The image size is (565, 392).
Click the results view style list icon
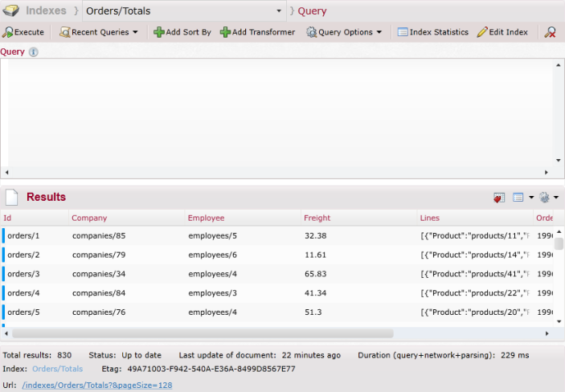(518, 197)
